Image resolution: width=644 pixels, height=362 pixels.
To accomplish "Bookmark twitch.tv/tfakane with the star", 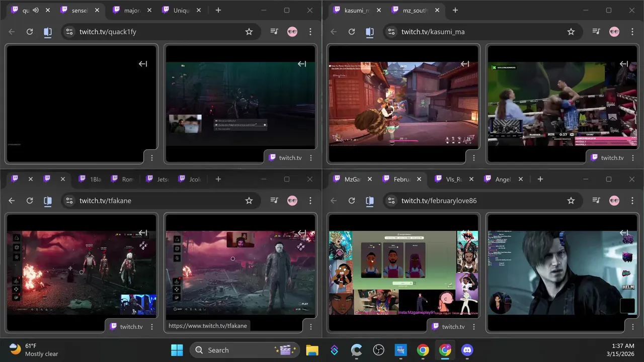I will coord(249,201).
